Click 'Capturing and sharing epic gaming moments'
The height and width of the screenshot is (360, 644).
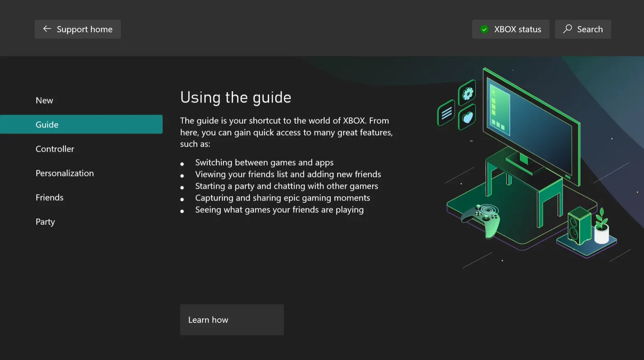(282, 198)
